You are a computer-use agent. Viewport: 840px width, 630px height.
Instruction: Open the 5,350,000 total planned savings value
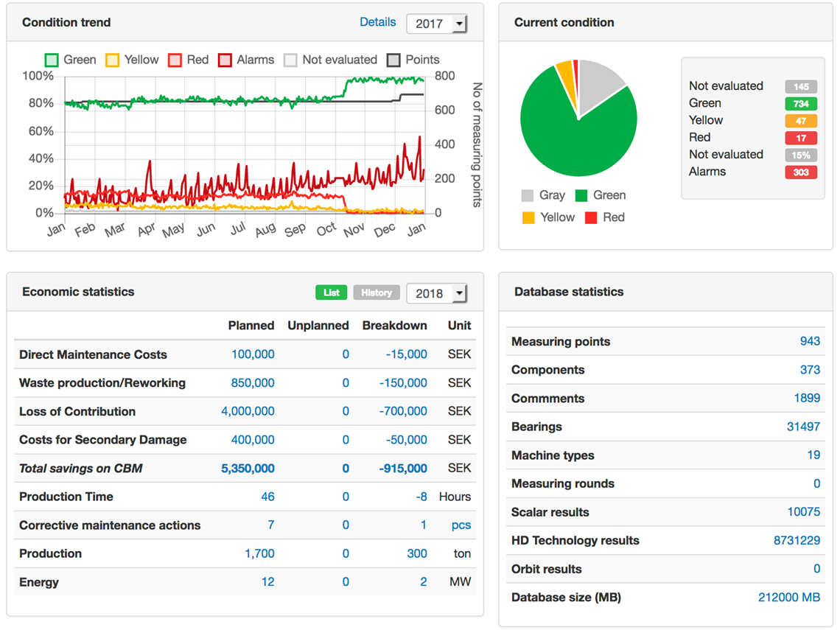248,468
